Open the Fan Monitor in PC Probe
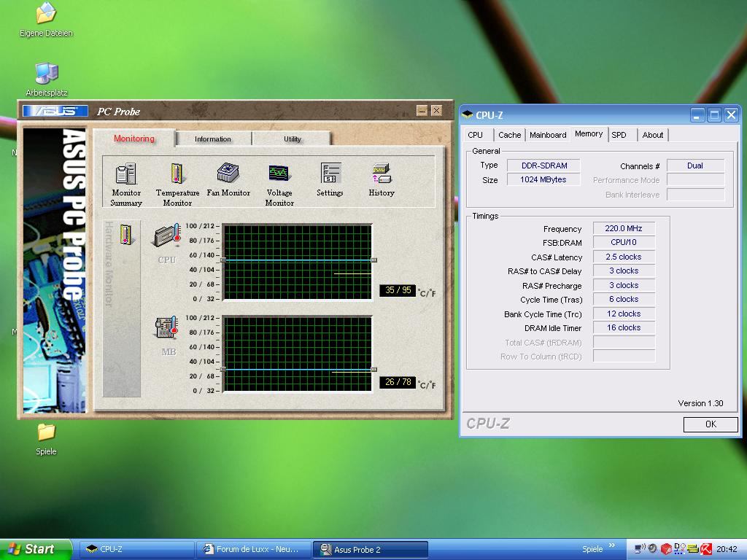This screenshot has width=747, height=560. 228,179
